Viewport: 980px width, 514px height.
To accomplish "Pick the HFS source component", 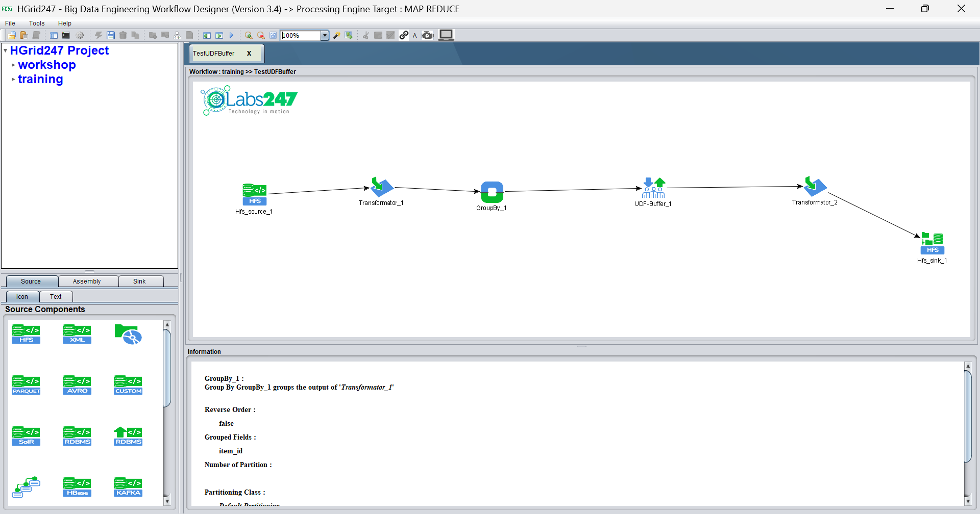I will click(26, 334).
